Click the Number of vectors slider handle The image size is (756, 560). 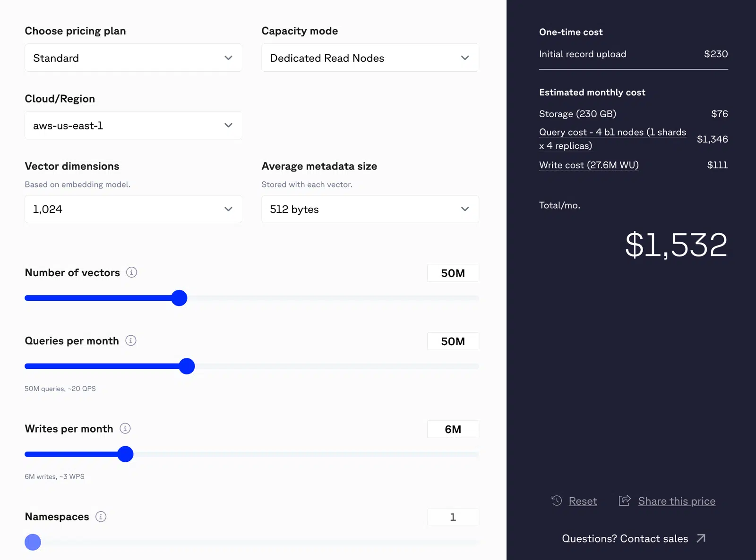point(179,297)
